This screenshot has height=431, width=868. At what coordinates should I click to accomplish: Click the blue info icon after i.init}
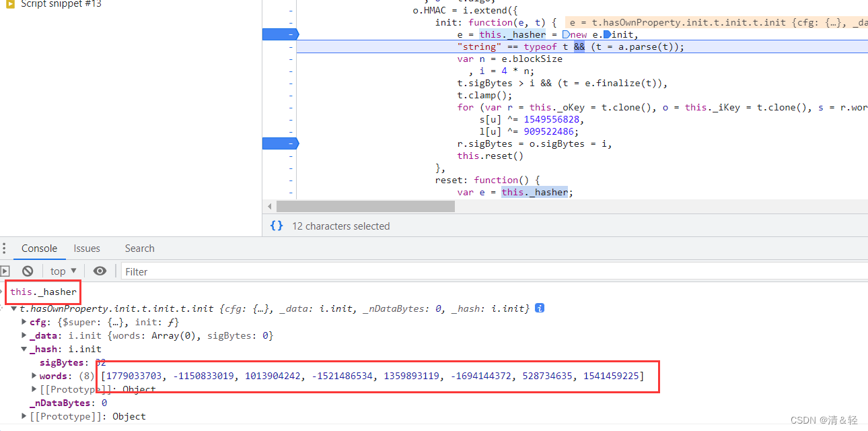[x=539, y=308]
